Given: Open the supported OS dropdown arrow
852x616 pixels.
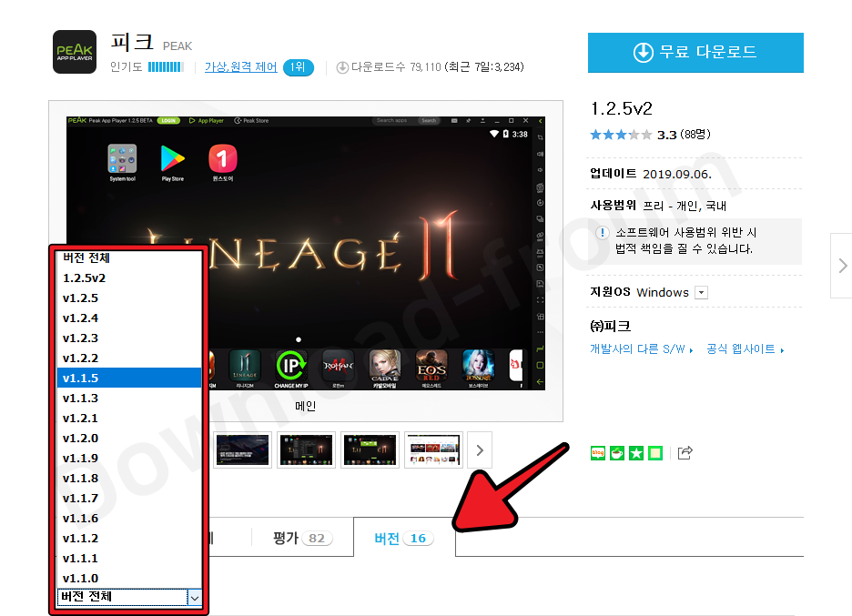Looking at the screenshot, I should [x=702, y=293].
